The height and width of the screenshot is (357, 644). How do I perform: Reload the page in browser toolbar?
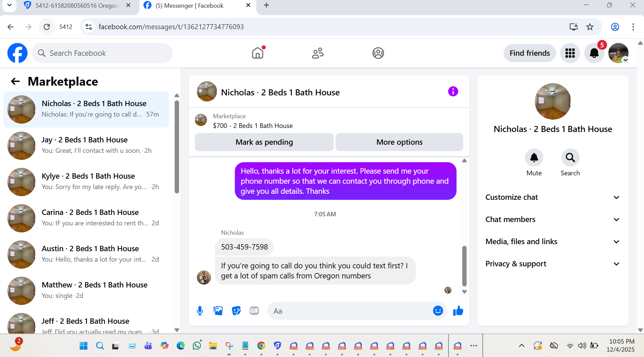point(47,27)
